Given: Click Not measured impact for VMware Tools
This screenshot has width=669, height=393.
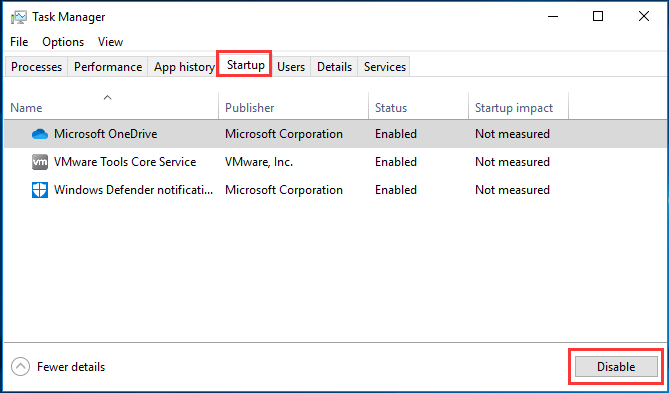Looking at the screenshot, I should 512,162.
